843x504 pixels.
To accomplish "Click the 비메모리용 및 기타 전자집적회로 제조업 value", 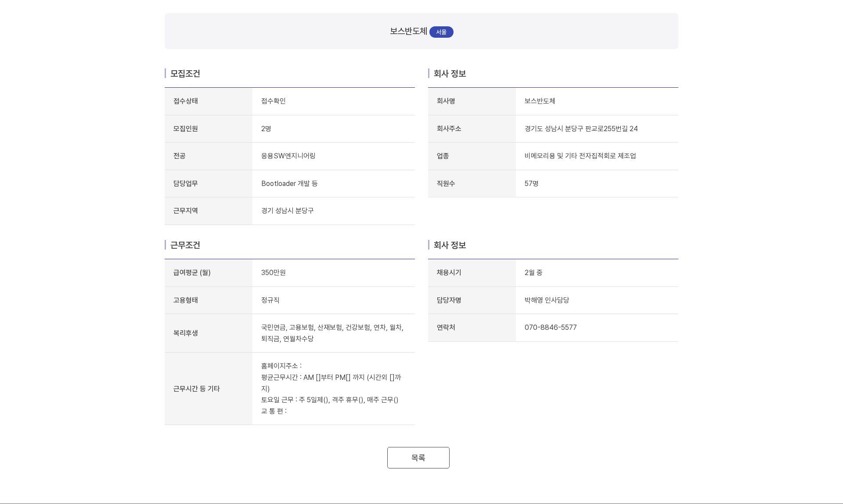I will pyautogui.click(x=580, y=156).
